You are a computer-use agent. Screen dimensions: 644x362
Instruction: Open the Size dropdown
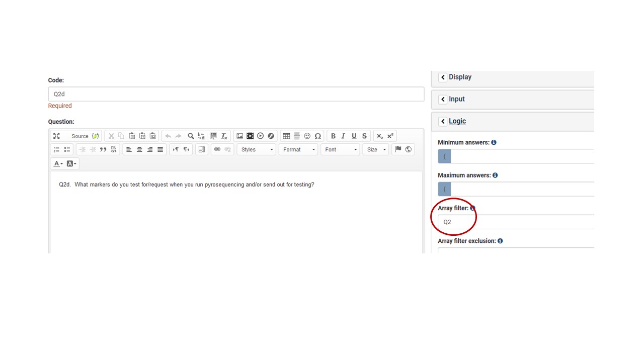click(x=376, y=150)
